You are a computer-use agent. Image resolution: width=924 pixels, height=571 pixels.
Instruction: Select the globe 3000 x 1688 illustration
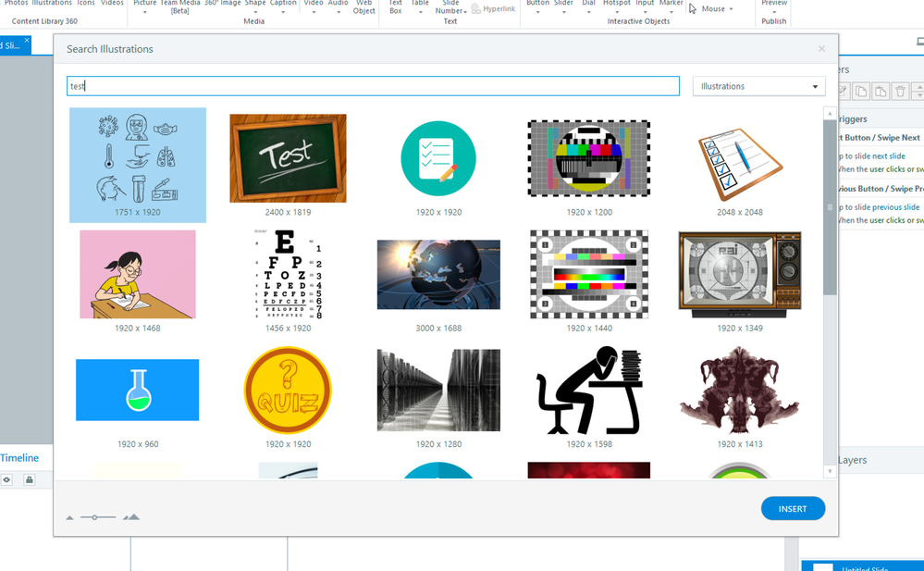438,274
